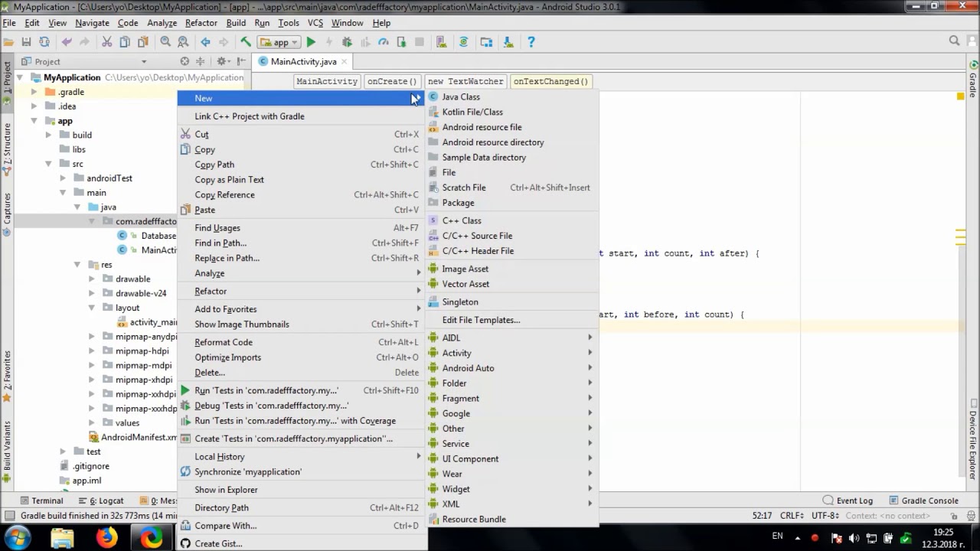This screenshot has height=551, width=980.
Task: Click the Cut scissors toolbar icon
Action: pos(106,42)
